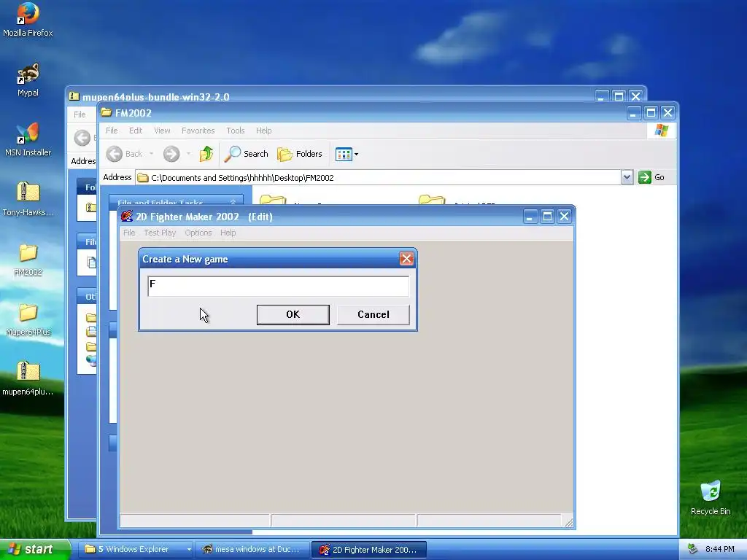Viewport: 747px width, 560px height.
Task: Open Favorites menu in FM2002 Explorer window
Action: [198, 131]
